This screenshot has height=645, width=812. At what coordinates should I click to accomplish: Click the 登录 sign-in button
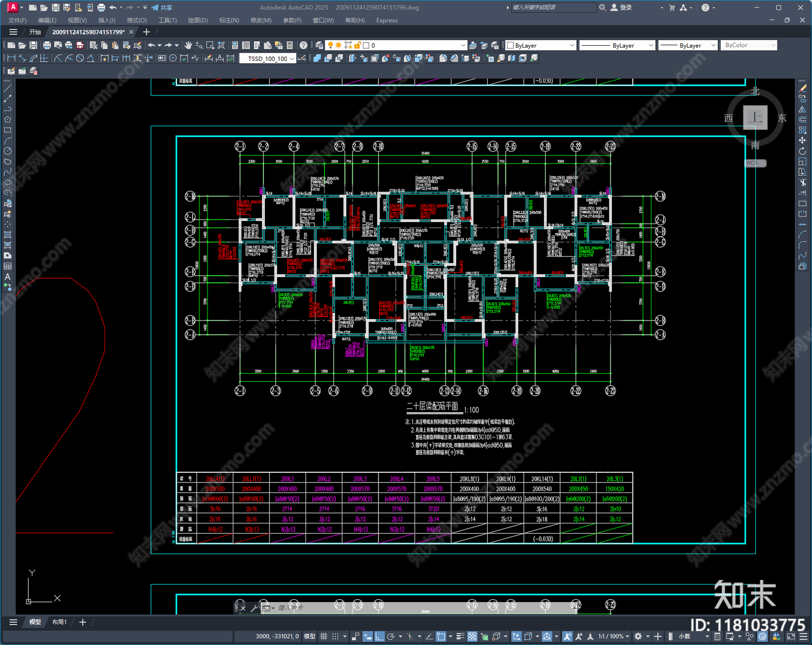(621, 8)
